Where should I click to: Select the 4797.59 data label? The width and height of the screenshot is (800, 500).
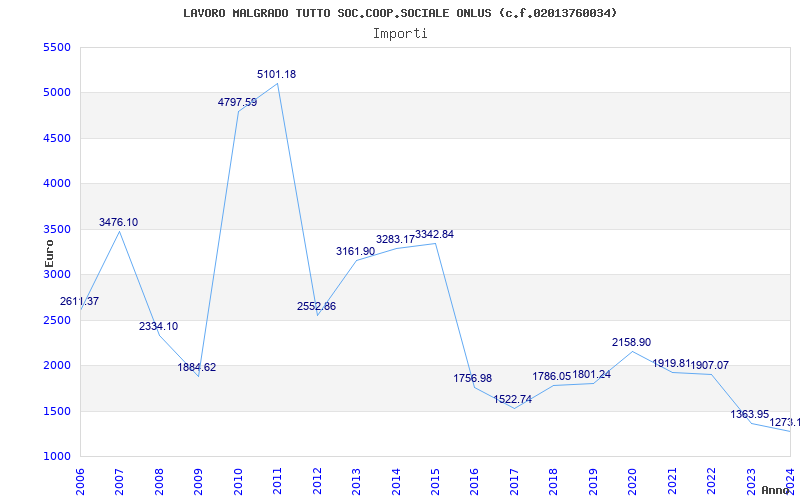tap(237, 102)
